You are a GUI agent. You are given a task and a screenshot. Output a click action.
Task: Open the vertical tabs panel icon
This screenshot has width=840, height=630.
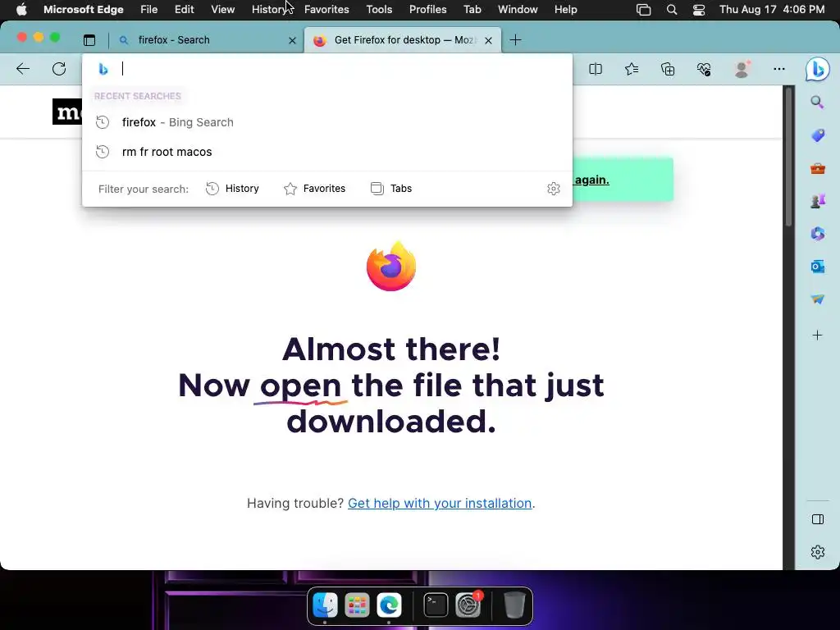pos(89,40)
